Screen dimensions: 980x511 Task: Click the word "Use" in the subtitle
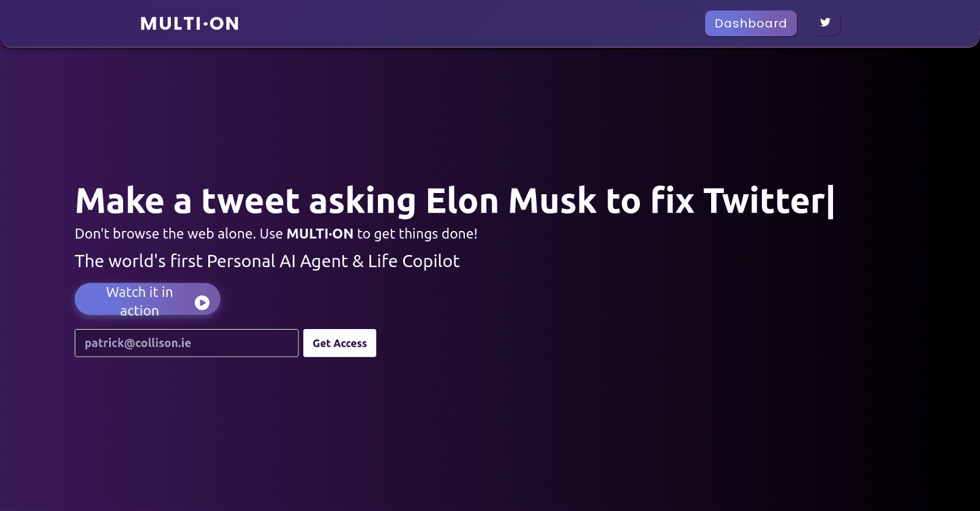271,234
